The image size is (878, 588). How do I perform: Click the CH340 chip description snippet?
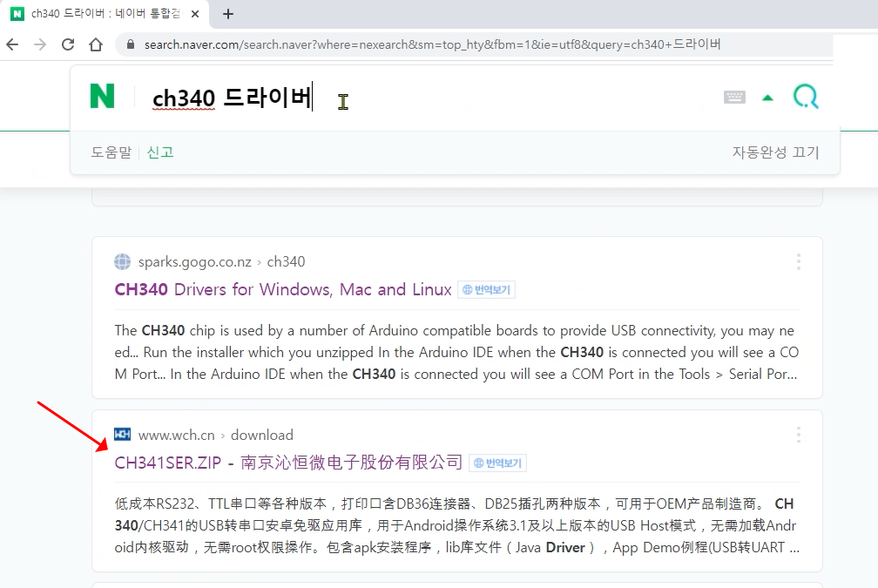[x=456, y=352]
